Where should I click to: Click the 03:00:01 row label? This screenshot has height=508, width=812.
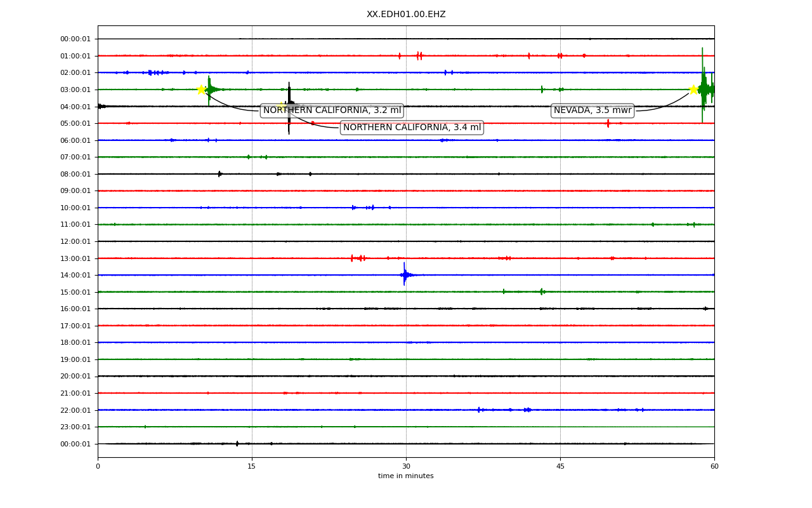click(75, 90)
